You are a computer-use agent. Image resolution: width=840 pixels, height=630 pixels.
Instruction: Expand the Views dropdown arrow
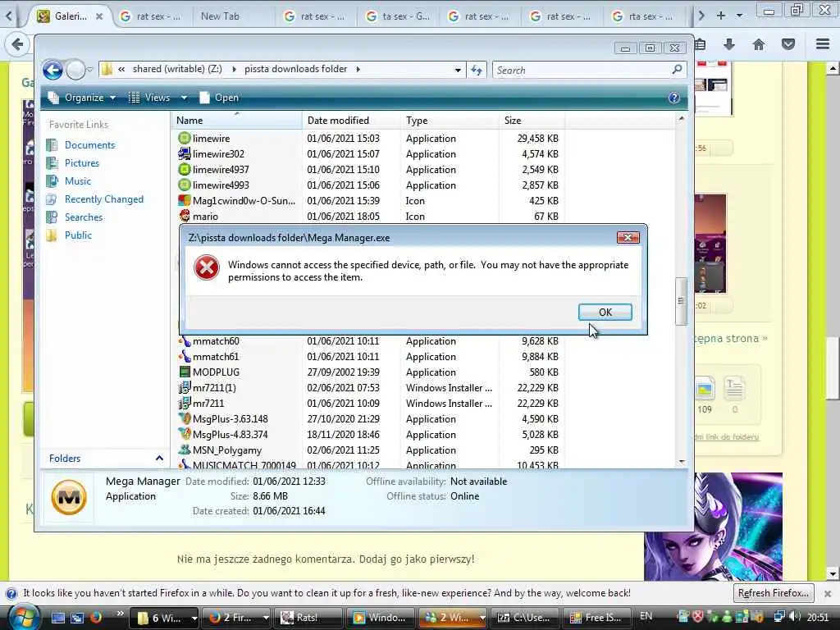click(x=184, y=98)
